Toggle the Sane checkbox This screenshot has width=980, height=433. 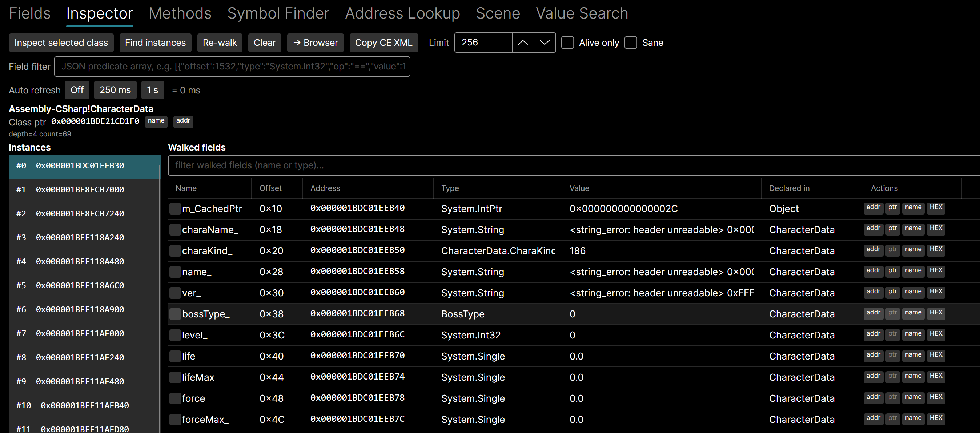(x=630, y=43)
